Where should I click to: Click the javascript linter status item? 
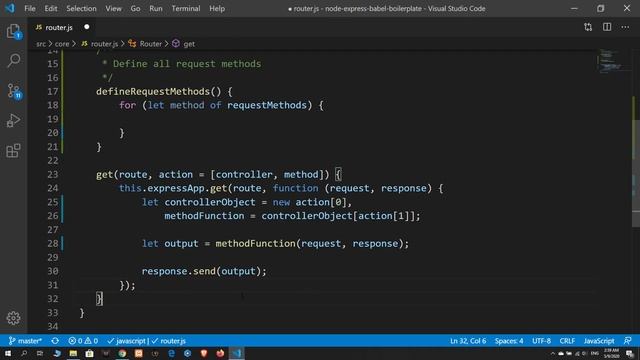click(127, 341)
